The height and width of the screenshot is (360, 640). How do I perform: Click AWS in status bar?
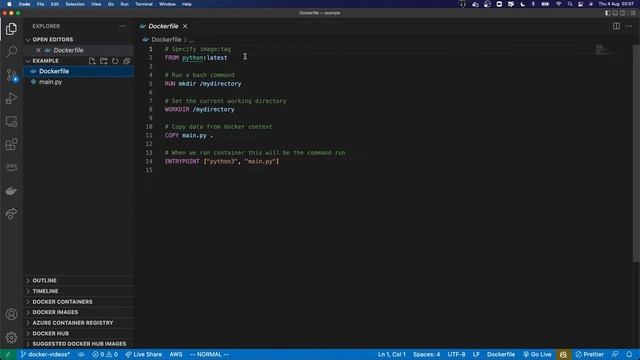176,354
